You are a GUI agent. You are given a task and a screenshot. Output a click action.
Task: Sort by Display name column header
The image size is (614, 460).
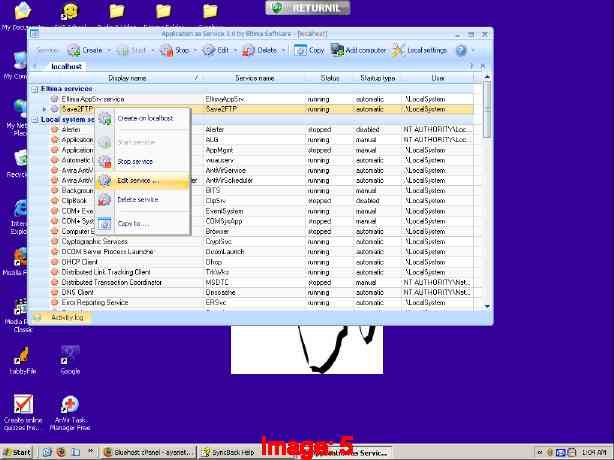127,78
